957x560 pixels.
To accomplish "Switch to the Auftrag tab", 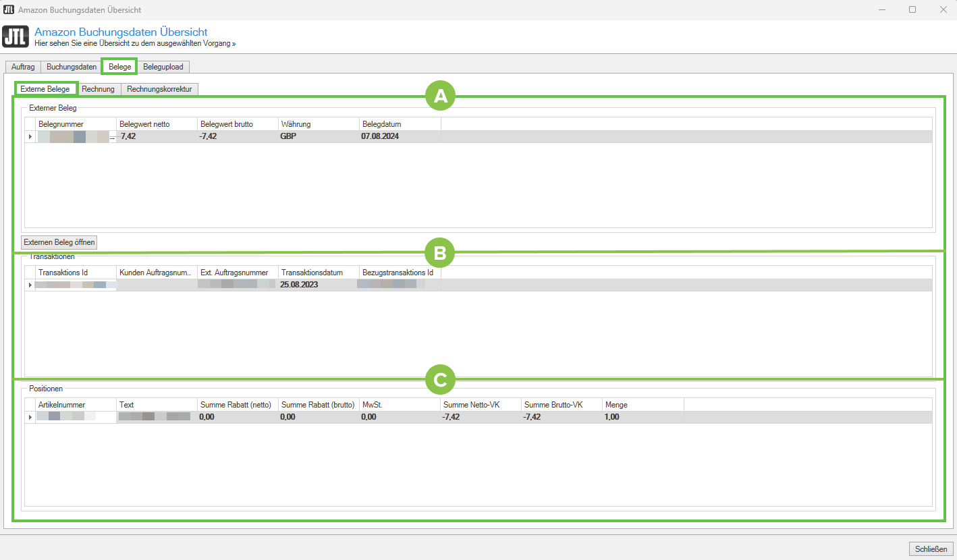I will (23, 67).
